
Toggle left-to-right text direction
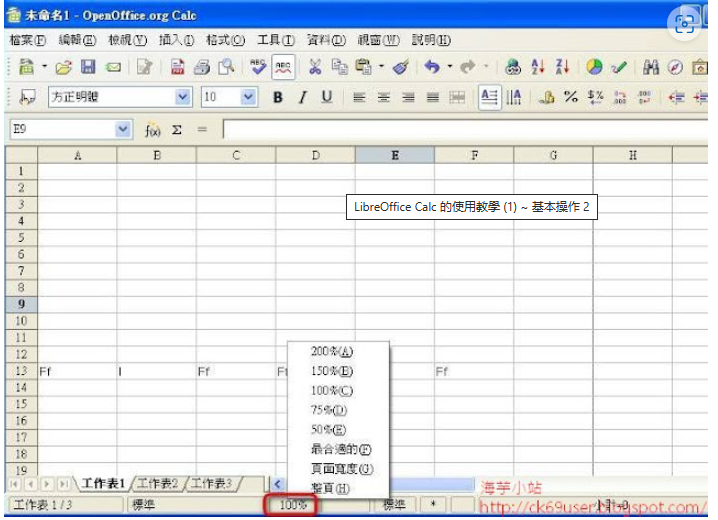coord(489,97)
